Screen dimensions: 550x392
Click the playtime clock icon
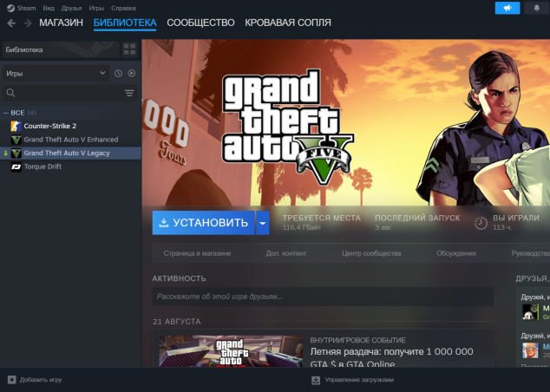click(481, 224)
